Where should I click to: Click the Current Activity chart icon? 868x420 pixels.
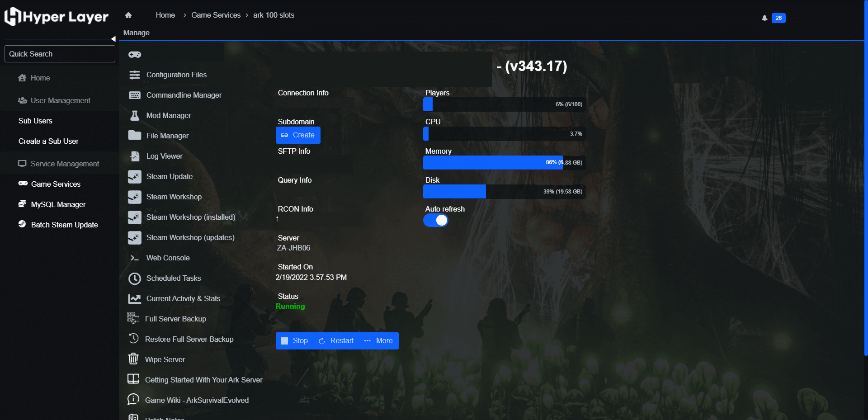tap(135, 299)
